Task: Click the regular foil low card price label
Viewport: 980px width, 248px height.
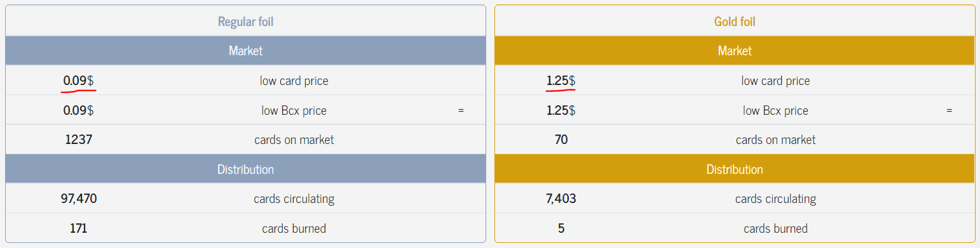Action: point(294,81)
